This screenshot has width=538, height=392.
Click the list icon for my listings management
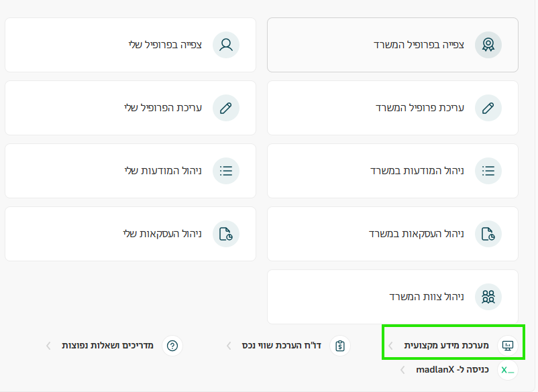226,171
